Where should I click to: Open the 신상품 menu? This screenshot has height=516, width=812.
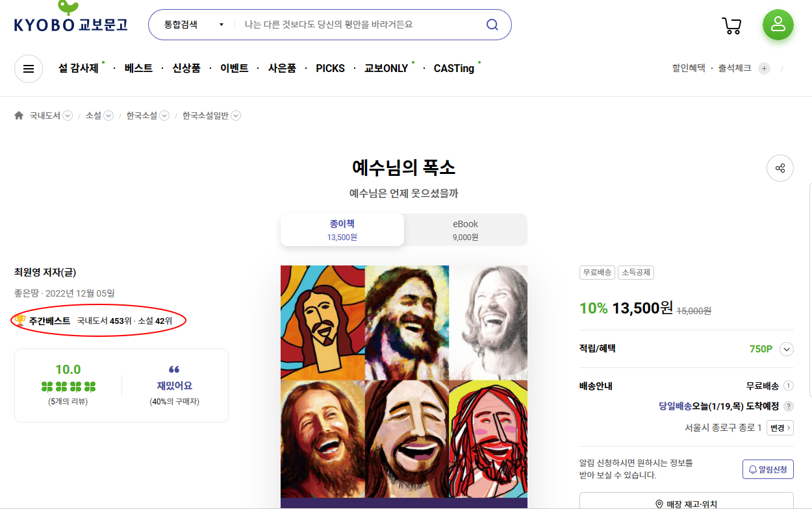(x=186, y=68)
